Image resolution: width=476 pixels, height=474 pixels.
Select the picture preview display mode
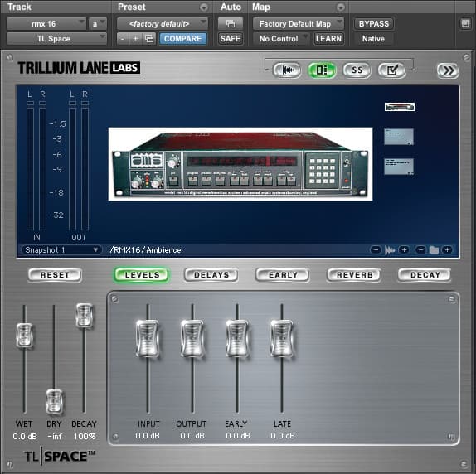coord(322,70)
